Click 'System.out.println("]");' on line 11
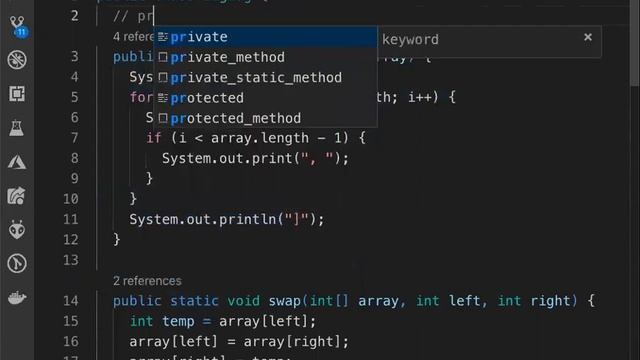 (x=227, y=219)
